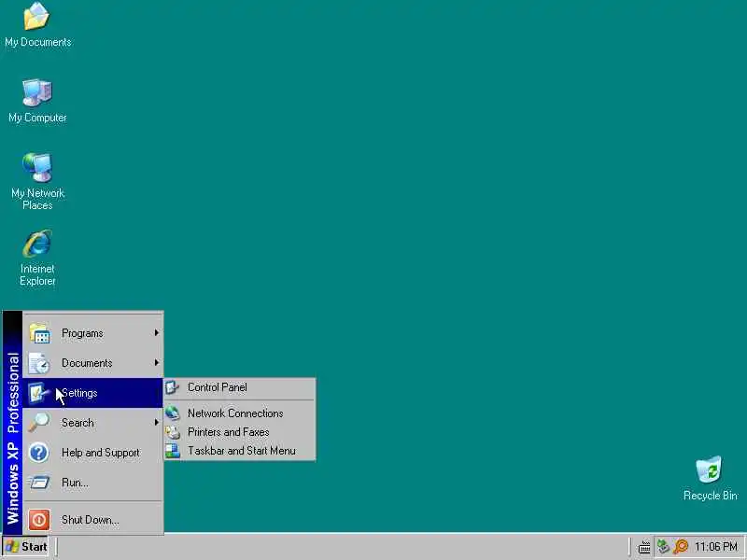Expand the Search submenu arrow

(156, 423)
